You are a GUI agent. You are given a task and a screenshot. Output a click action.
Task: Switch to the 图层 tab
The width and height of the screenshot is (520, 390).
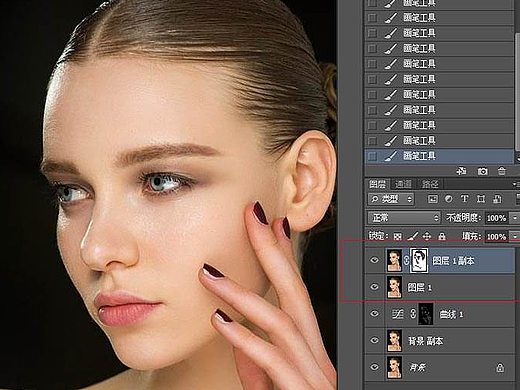(x=378, y=184)
